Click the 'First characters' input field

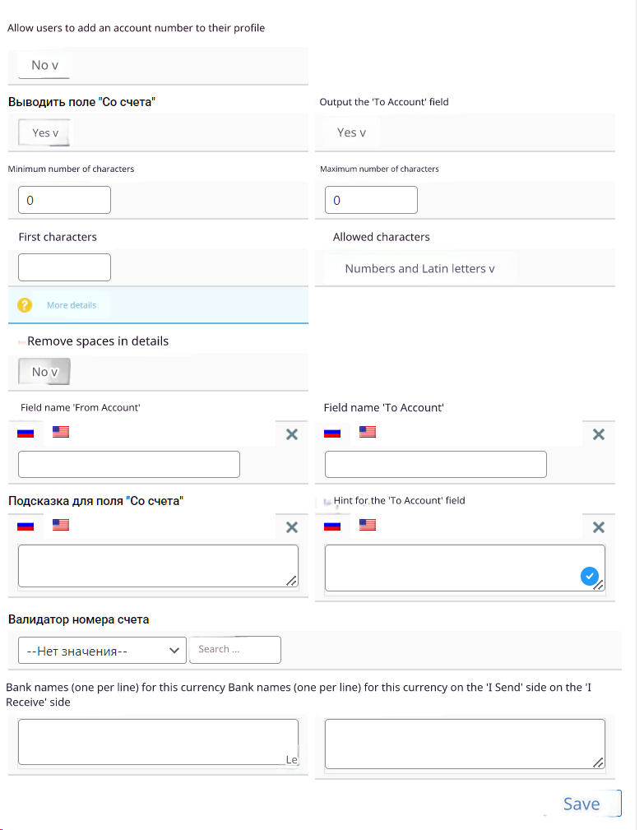[64, 267]
